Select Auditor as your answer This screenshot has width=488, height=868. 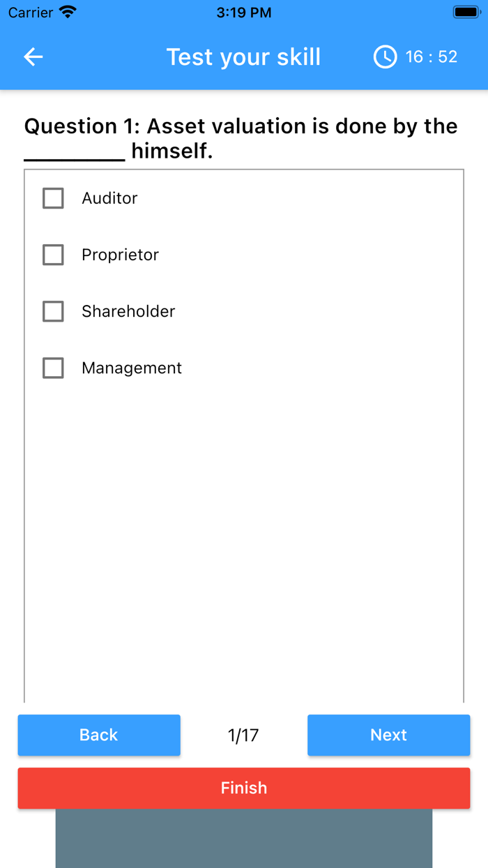point(109,197)
